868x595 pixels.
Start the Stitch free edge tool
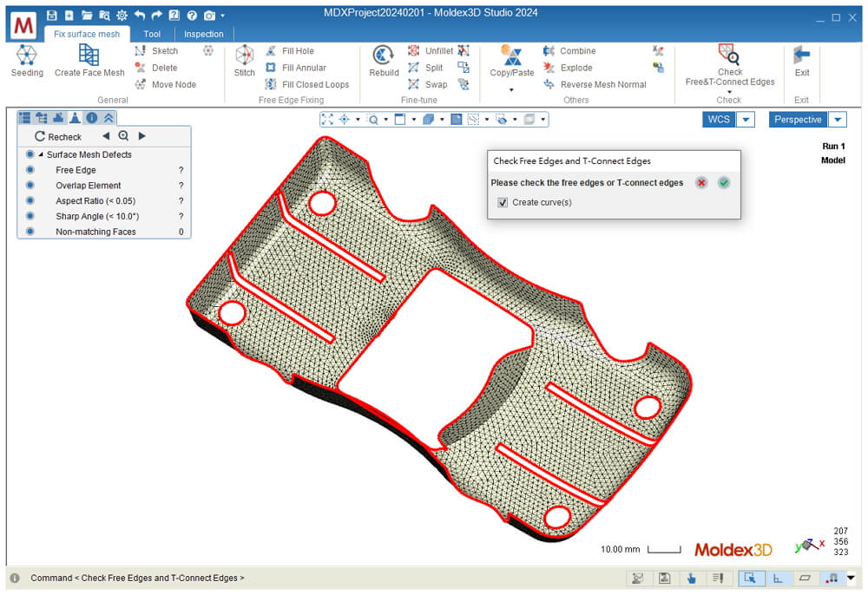pos(244,61)
